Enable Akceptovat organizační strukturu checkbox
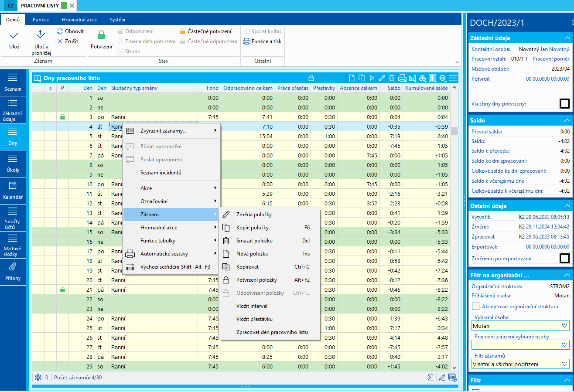 475,306
